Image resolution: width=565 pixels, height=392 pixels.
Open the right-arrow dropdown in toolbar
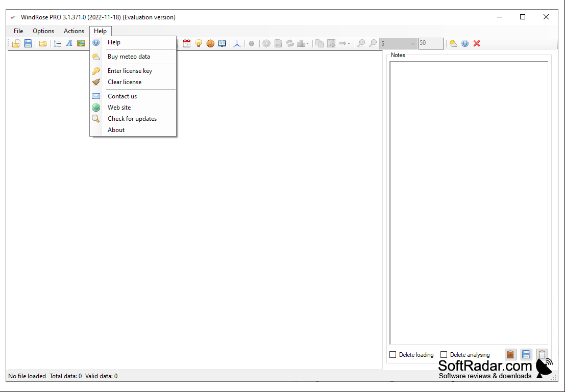pyautogui.click(x=345, y=43)
